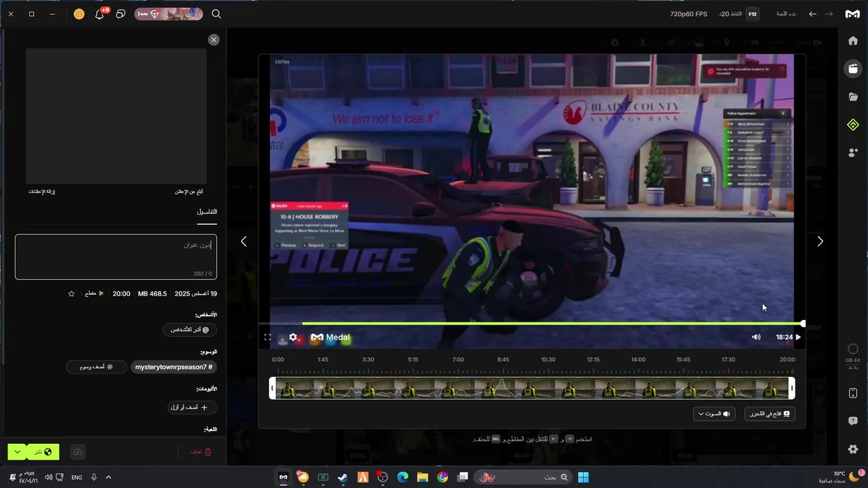The image size is (868, 488).
Task: Focus the clip title input field
Action: point(116,257)
